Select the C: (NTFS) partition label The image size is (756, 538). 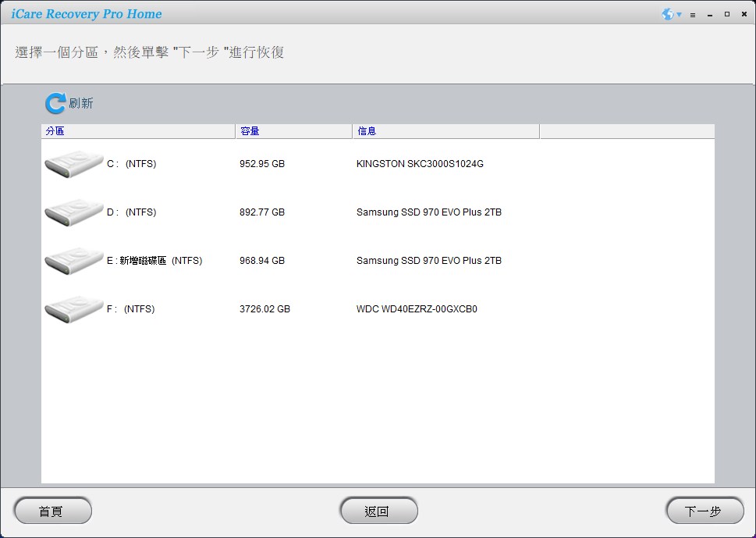click(x=132, y=164)
